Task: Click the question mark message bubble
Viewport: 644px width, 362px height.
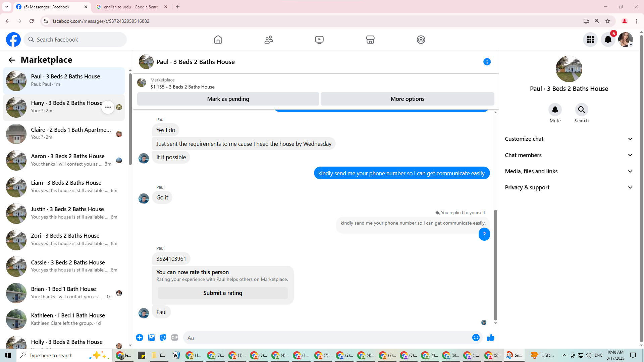Action: pos(484,234)
